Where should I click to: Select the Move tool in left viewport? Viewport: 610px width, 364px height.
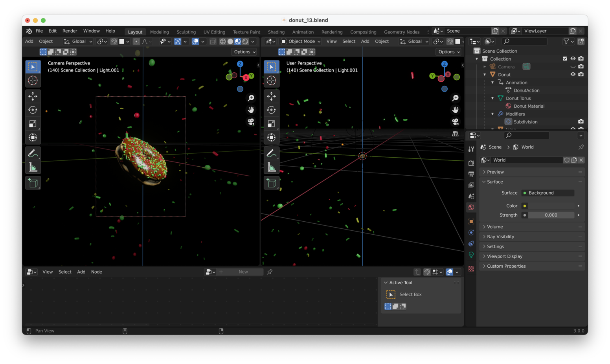coord(33,96)
